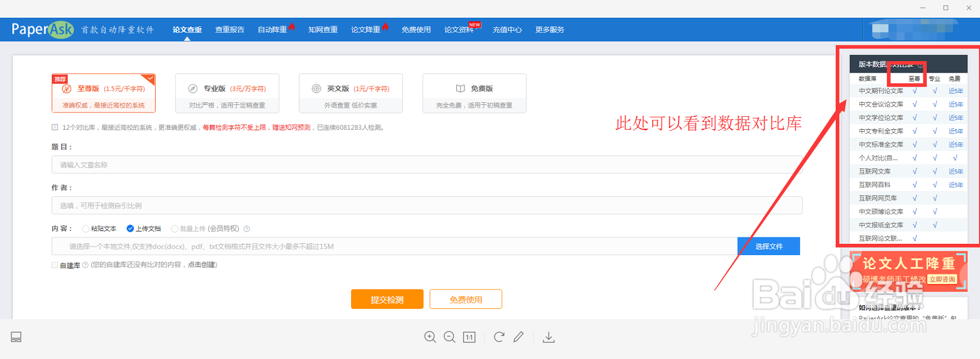Click the 作者 input field
This screenshot has width=980, height=359.
click(427, 205)
